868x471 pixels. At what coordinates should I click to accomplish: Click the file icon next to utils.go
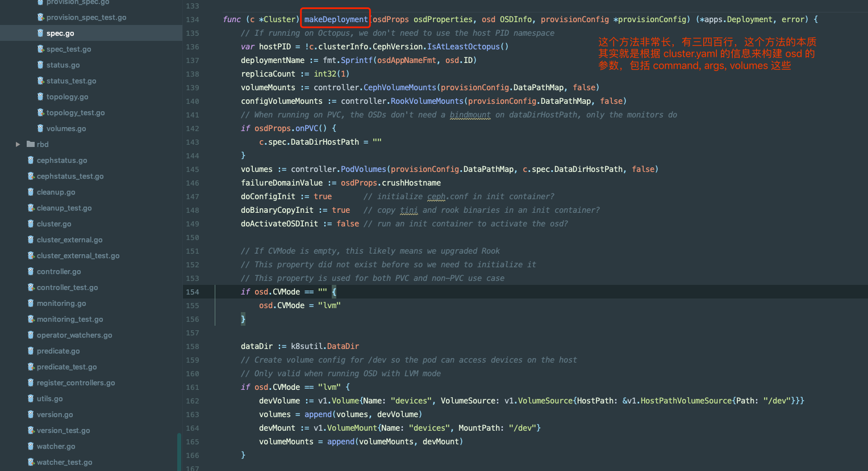click(31, 399)
